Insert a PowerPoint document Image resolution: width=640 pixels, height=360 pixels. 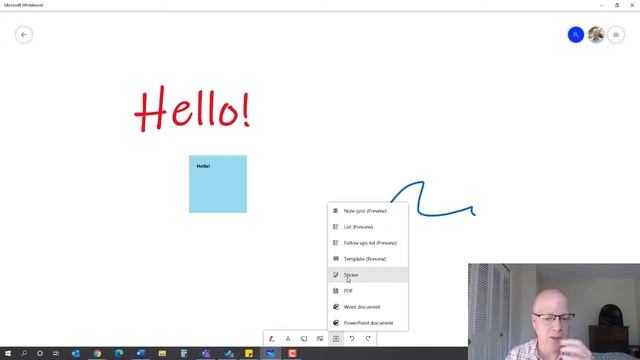pos(368,323)
